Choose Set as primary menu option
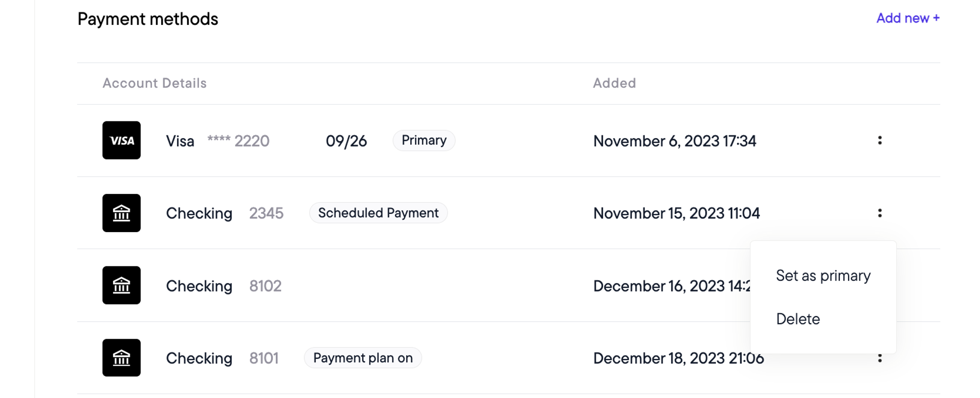This screenshot has height=398, width=980. click(823, 276)
